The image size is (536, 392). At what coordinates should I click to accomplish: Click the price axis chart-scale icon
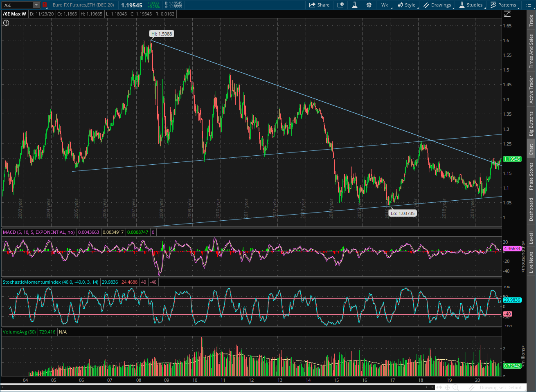point(507,14)
